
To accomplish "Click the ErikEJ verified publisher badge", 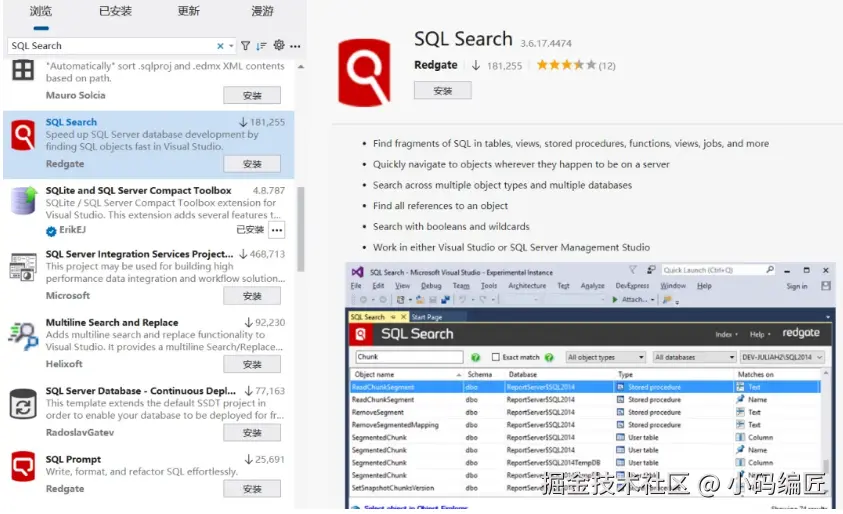I will (51, 231).
